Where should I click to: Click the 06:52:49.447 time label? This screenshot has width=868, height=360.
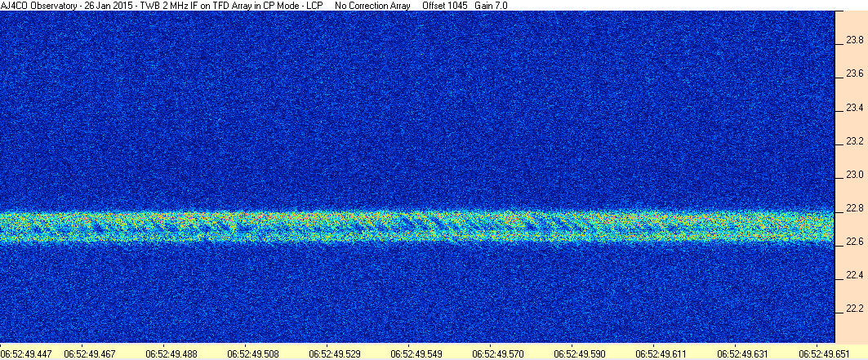coord(27,353)
